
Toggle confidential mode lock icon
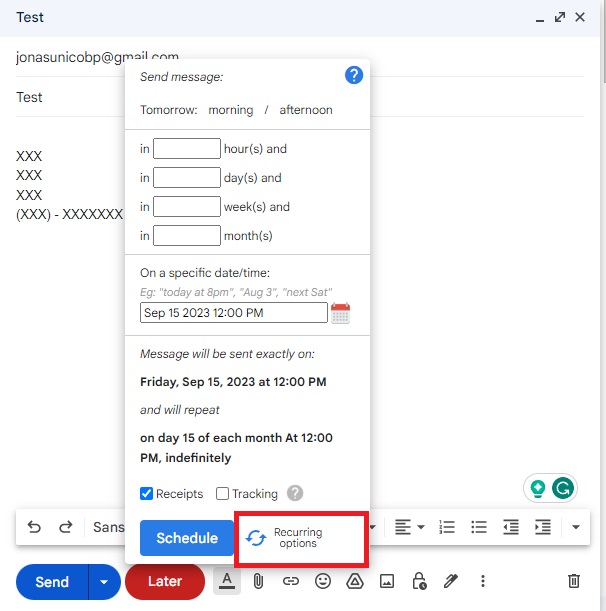(x=419, y=581)
